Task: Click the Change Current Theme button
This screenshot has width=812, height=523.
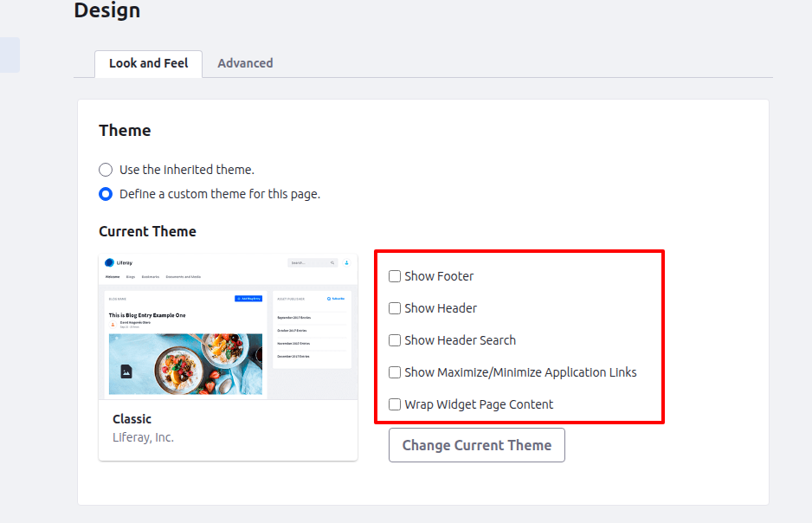Action: click(477, 445)
